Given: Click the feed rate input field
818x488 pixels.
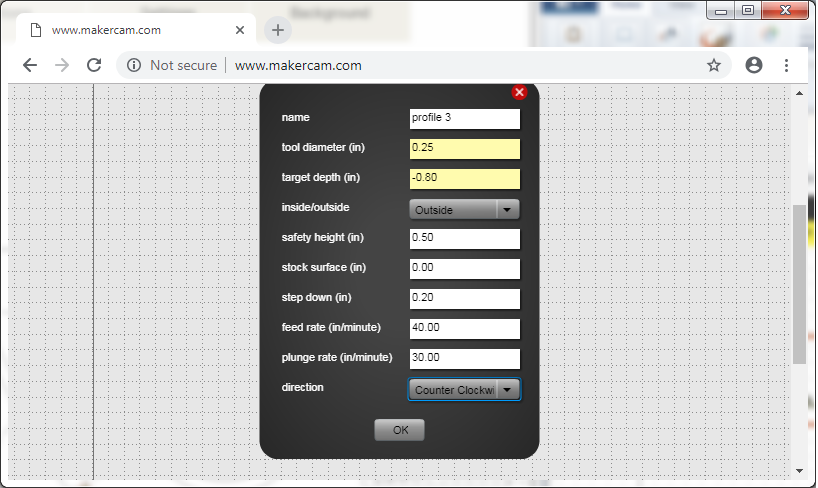Looking at the screenshot, I should point(465,329).
